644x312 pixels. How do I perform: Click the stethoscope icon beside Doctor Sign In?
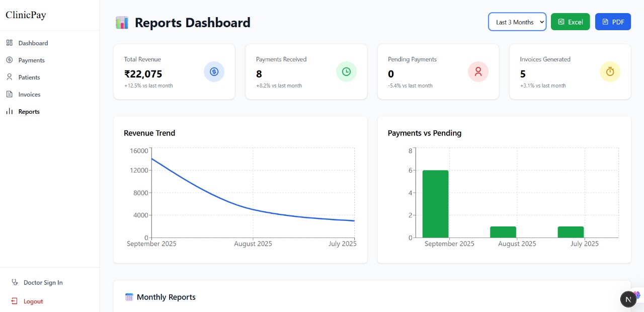pos(15,282)
